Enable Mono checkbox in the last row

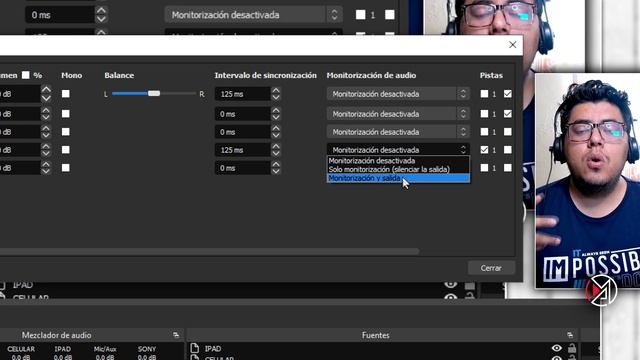coord(66,168)
